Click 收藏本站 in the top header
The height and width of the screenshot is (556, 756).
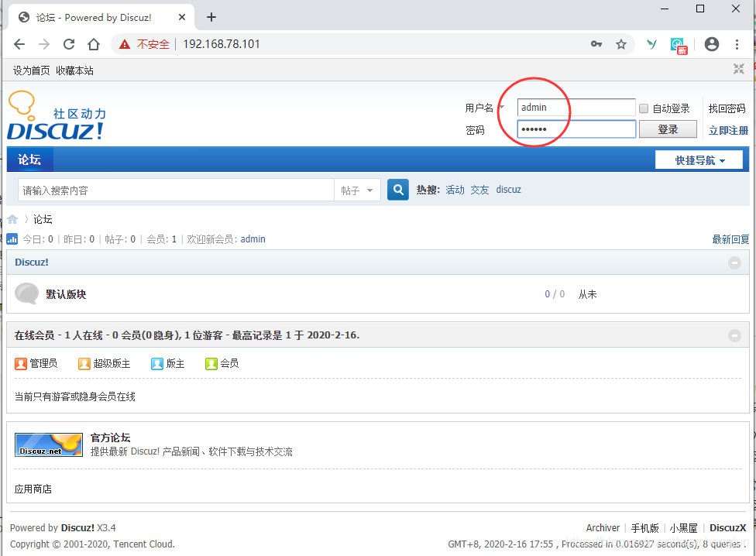74,70
